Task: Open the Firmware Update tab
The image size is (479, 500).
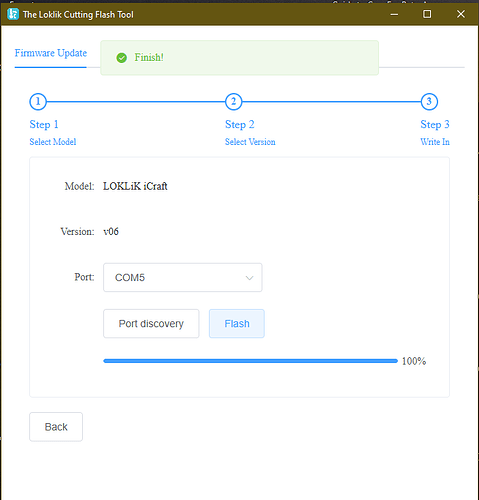Action: tap(51, 53)
